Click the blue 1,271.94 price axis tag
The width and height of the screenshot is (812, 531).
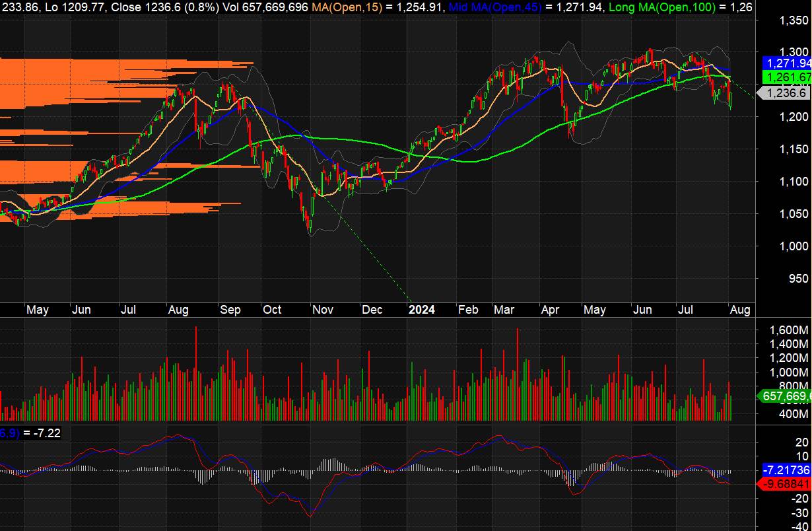[787, 63]
